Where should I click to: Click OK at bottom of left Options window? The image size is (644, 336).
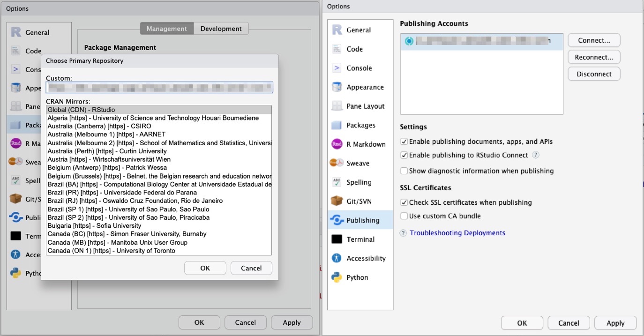tap(199, 322)
